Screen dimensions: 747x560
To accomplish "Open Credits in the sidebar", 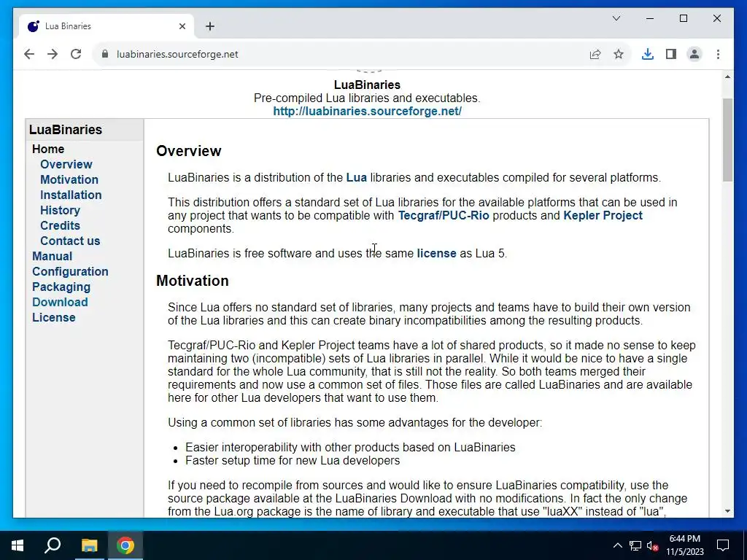I will (x=60, y=225).
